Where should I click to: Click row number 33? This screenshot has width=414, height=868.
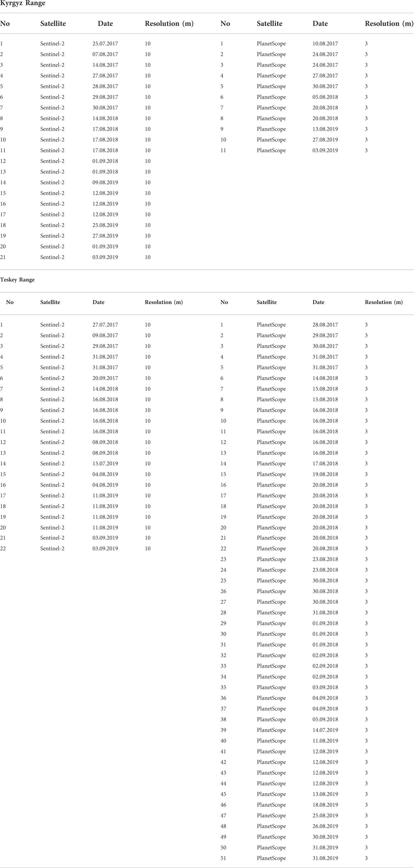[x=223, y=666]
